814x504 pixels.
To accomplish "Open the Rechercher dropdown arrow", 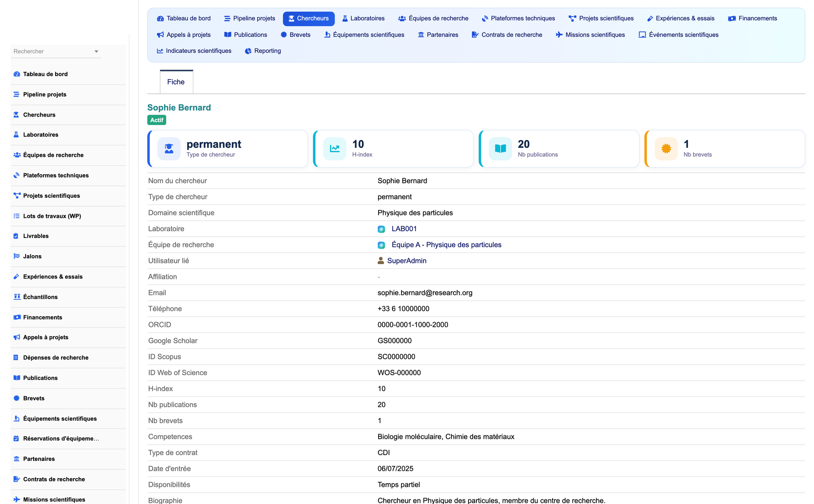I will click(96, 51).
